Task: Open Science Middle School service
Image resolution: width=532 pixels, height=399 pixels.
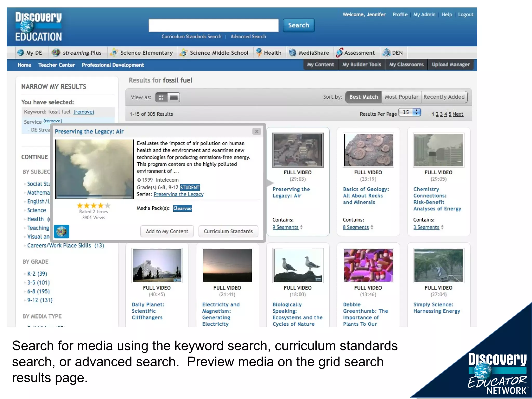Action: 214,53
